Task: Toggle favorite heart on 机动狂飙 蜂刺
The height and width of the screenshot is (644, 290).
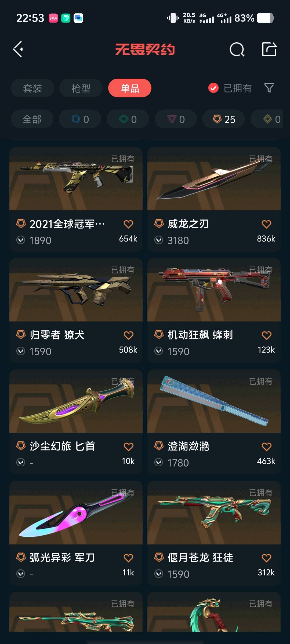Action: (x=266, y=335)
